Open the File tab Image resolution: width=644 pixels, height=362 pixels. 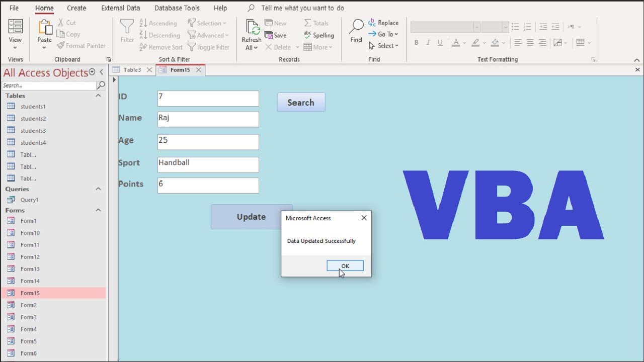pos(14,8)
